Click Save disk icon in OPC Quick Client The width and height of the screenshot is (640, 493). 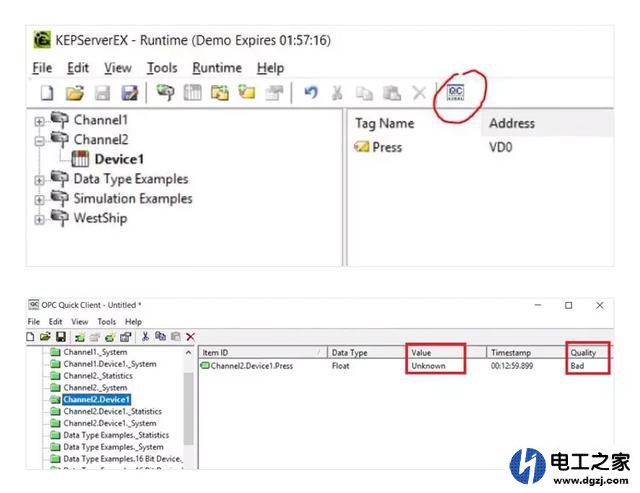click(61, 337)
